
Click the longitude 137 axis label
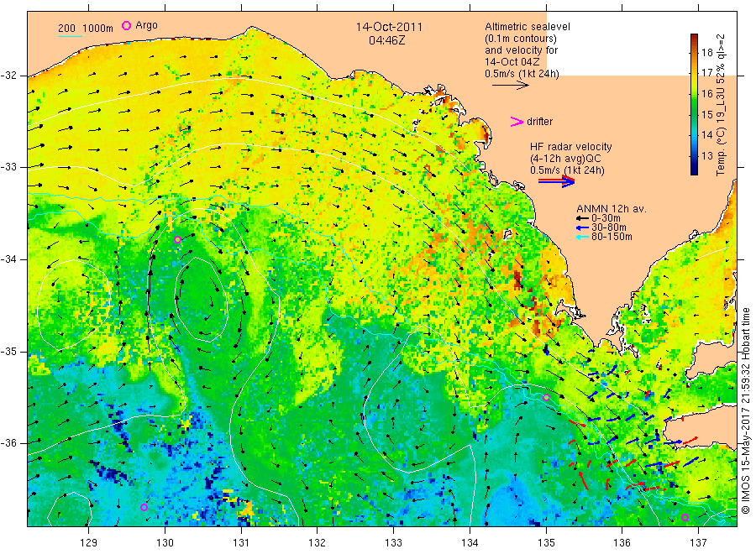pos(698,542)
